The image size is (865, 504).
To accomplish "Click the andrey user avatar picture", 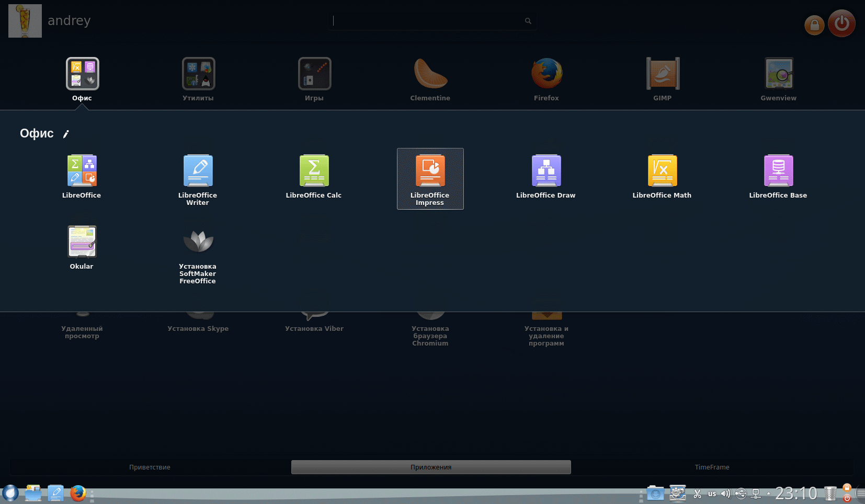I will pos(25,21).
